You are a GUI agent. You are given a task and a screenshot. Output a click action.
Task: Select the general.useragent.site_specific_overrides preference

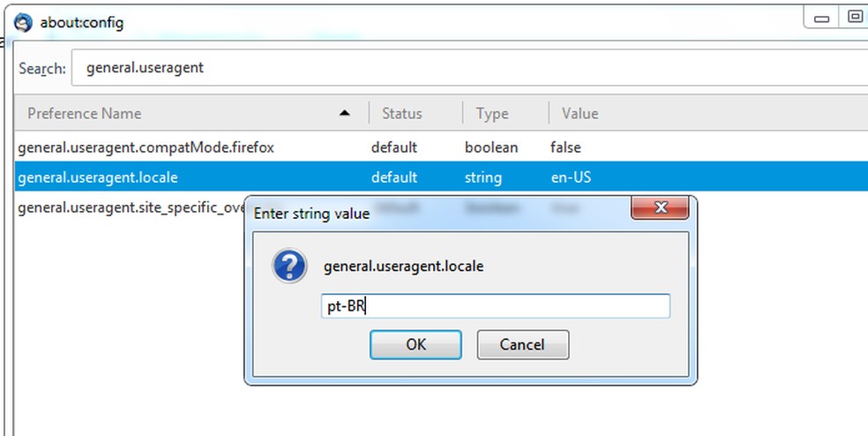pyautogui.click(x=123, y=207)
